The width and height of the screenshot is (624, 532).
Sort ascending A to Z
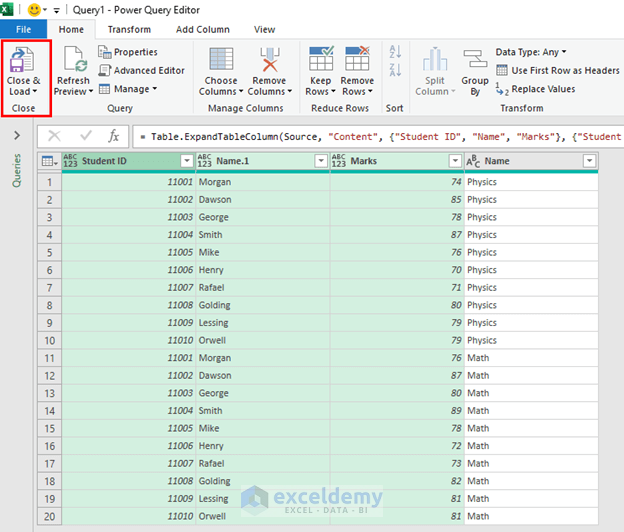[x=395, y=51]
